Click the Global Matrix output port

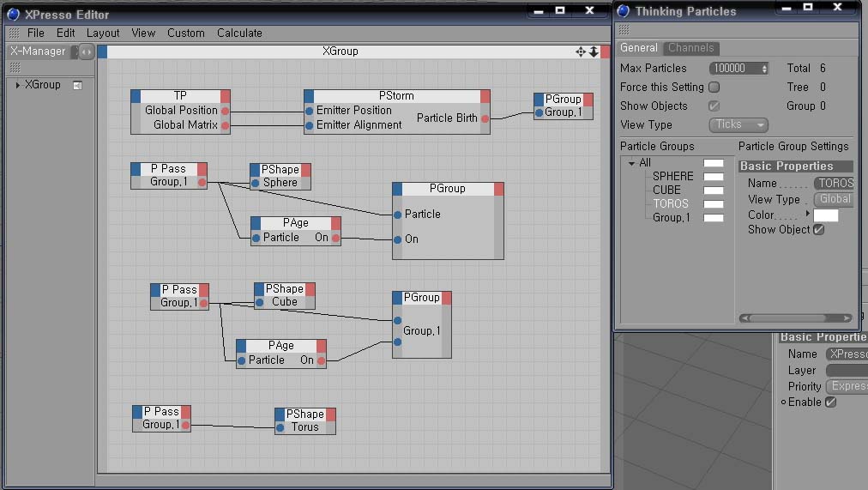point(225,125)
